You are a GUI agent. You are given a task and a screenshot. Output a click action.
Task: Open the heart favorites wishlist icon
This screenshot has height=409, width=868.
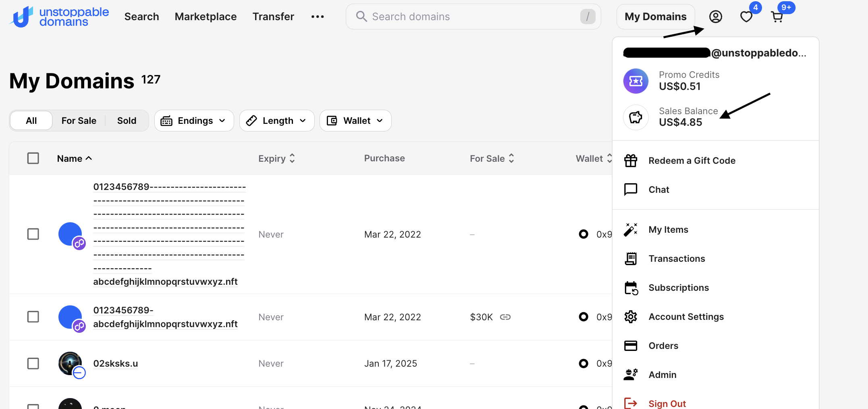click(746, 17)
